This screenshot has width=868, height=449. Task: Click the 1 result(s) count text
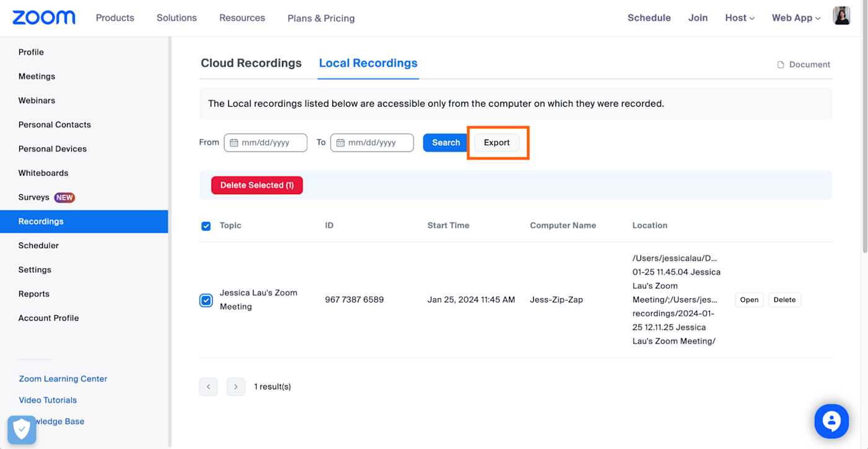(272, 387)
